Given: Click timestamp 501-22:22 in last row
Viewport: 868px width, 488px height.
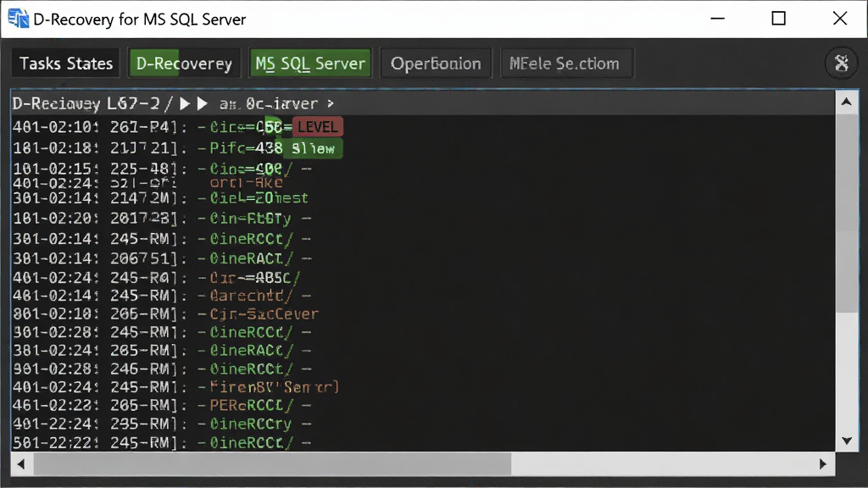Looking at the screenshot, I should 55,442.
